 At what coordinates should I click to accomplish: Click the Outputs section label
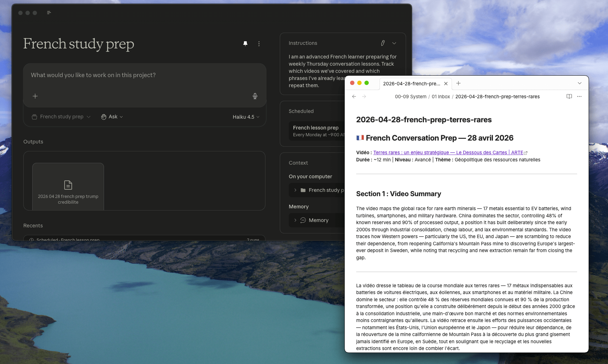click(33, 142)
